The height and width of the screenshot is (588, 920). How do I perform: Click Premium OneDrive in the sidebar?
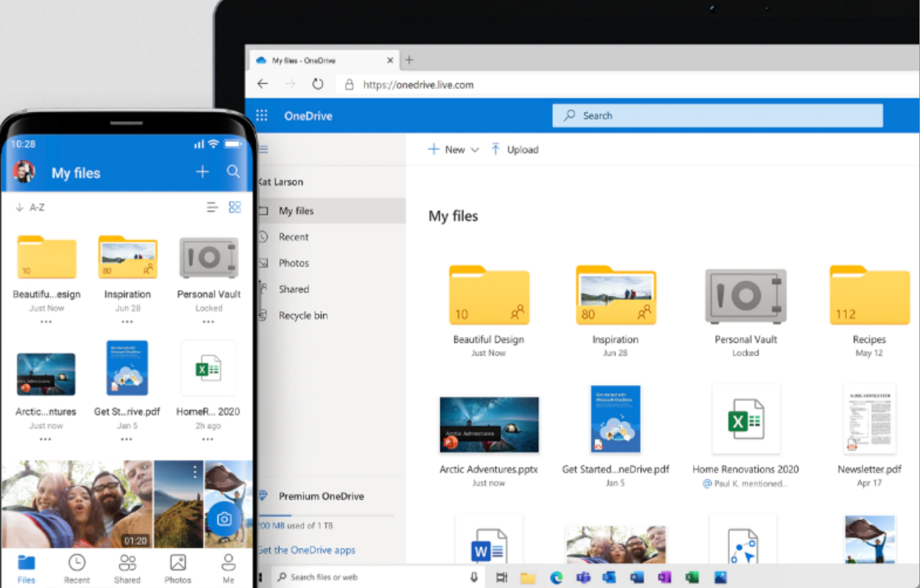321,496
